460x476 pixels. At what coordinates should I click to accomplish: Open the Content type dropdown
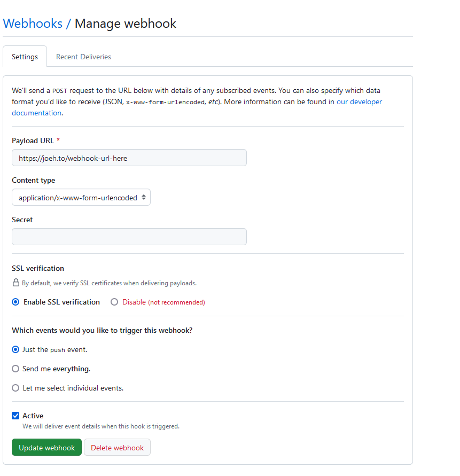[x=81, y=198]
